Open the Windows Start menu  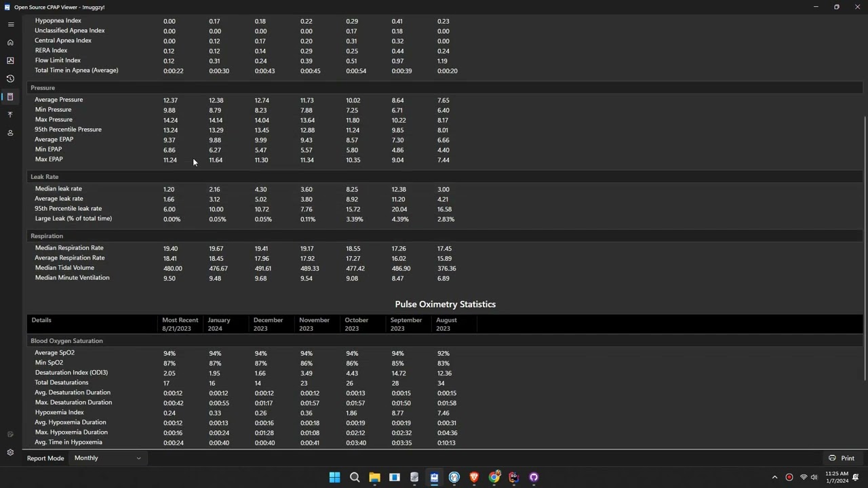pyautogui.click(x=334, y=477)
